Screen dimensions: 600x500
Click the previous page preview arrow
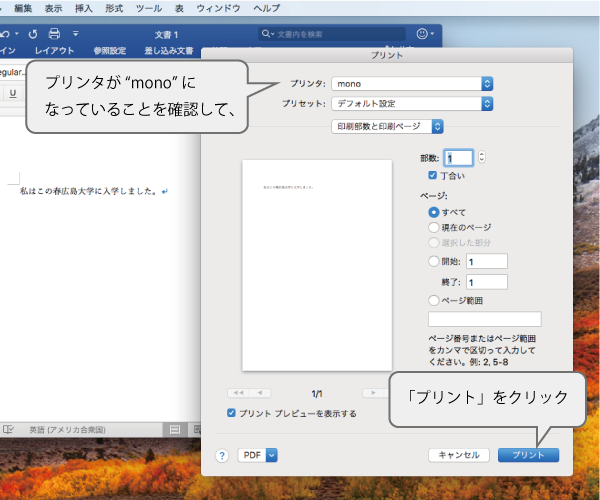(x=260, y=393)
